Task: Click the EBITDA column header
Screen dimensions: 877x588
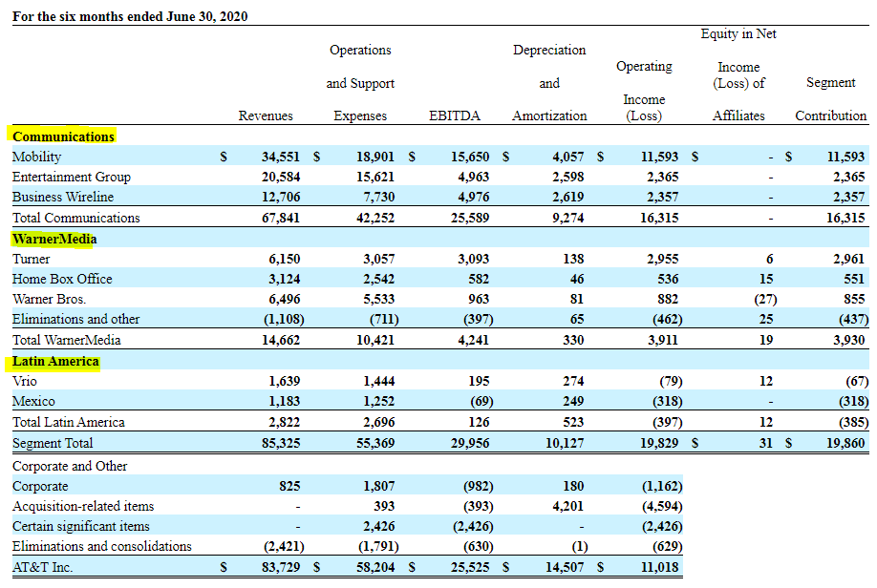Action: pos(455,115)
